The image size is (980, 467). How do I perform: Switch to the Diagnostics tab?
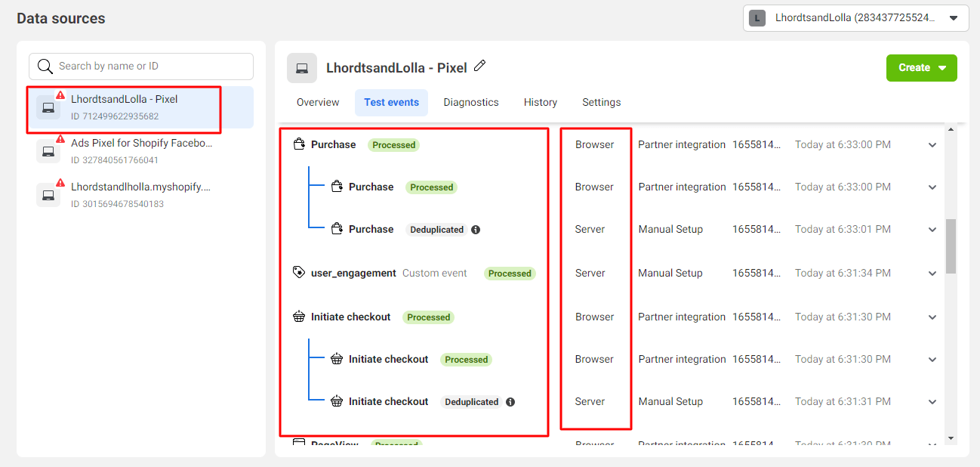(x=471, y=102)
